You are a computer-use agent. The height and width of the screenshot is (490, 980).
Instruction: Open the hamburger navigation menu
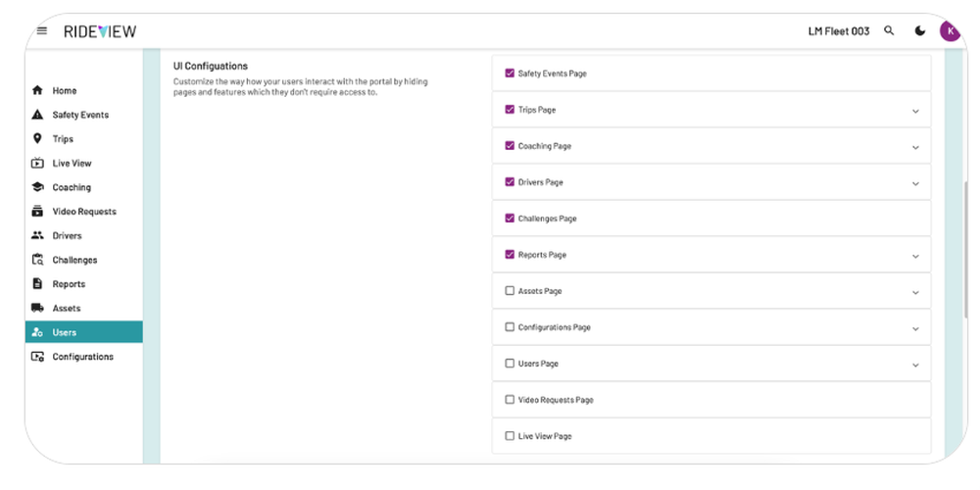click(x=42, y=30)
